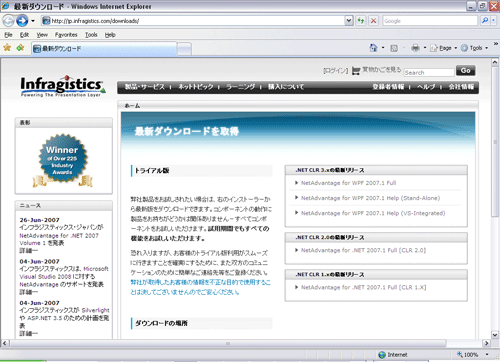Screen dimensions: 500x362
Task: Click the Infragistics logo
Action: click(x=63, y=86)
